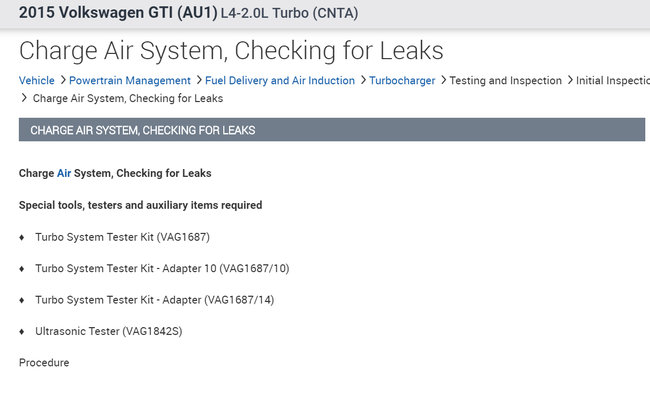Click the chevron before Powertrain Management breadcrumb

click(x=62, y=80)
